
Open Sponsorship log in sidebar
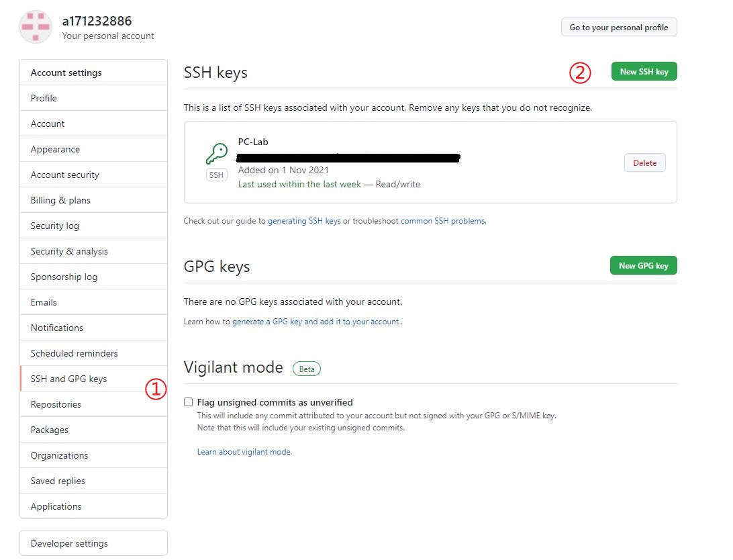(93, 277)
